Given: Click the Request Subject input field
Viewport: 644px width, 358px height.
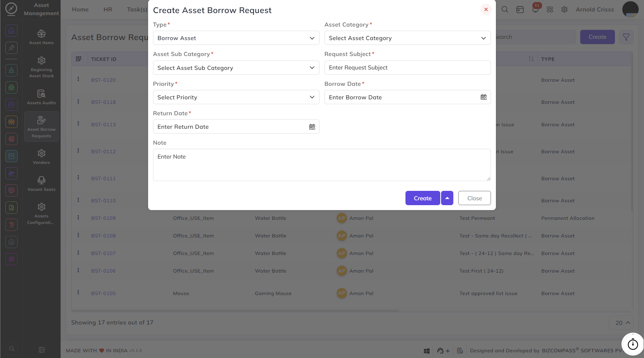Looking at the screenshot, I should pos(408,68).
